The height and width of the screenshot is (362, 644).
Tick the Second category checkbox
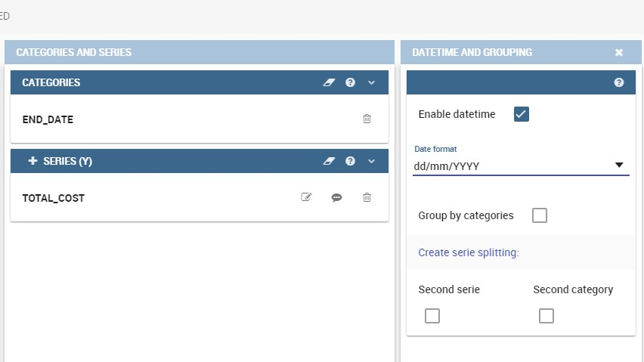[x=546, y=316]
